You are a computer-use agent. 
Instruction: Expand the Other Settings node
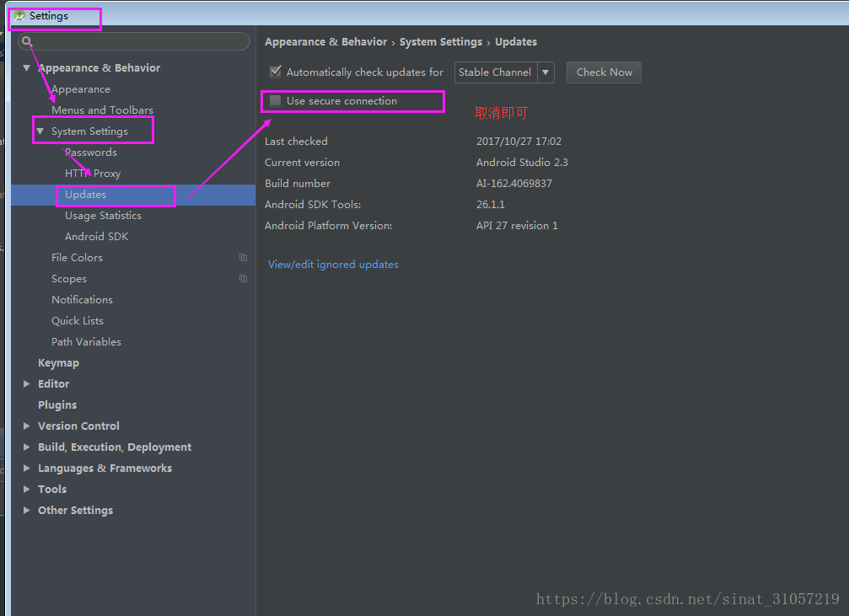click(26, 511)
